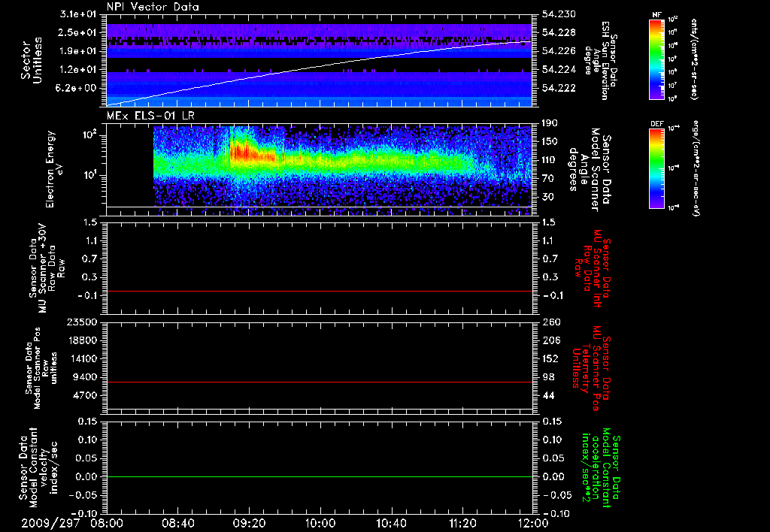Click the 11:20 time axis label
This screenshot has width=770, height=532.
[462, 523]
